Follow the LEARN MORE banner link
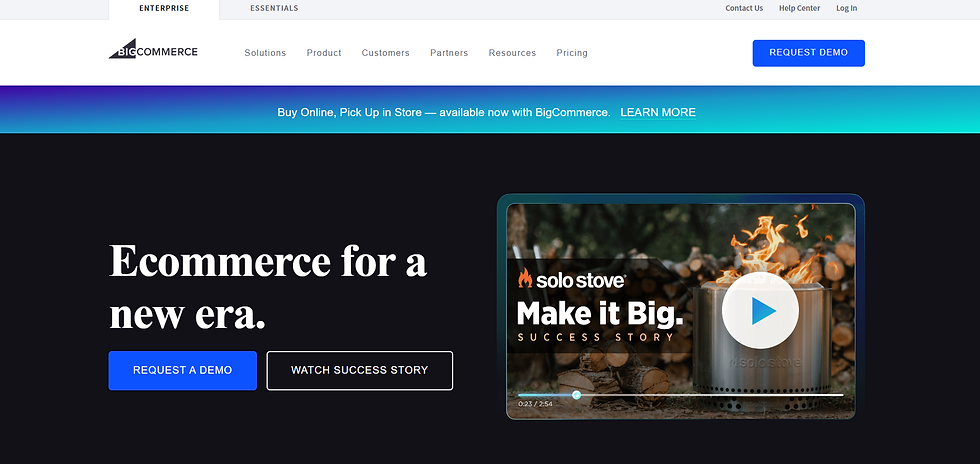 pos(658,113)
